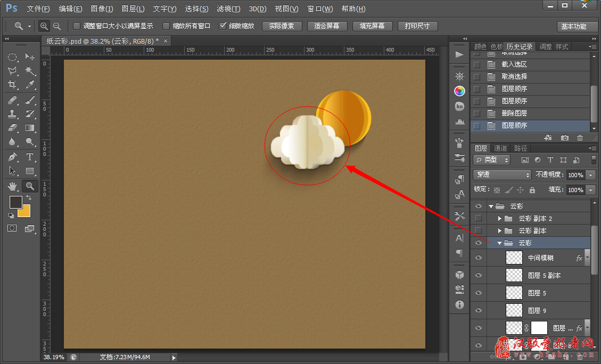Select the History Brush tool
This screenshot has width=601, height=364.
[29, 114]
